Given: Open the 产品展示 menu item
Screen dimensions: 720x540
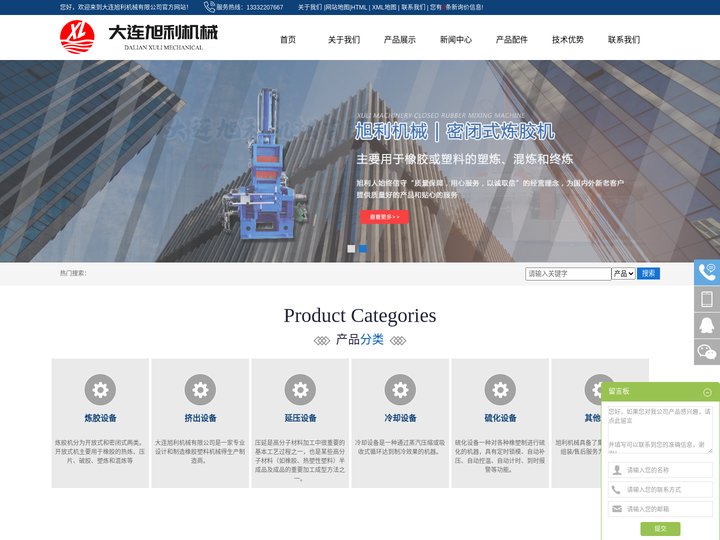Looking at the screenshot, I should pyautogui.click(x=399, y=40).
